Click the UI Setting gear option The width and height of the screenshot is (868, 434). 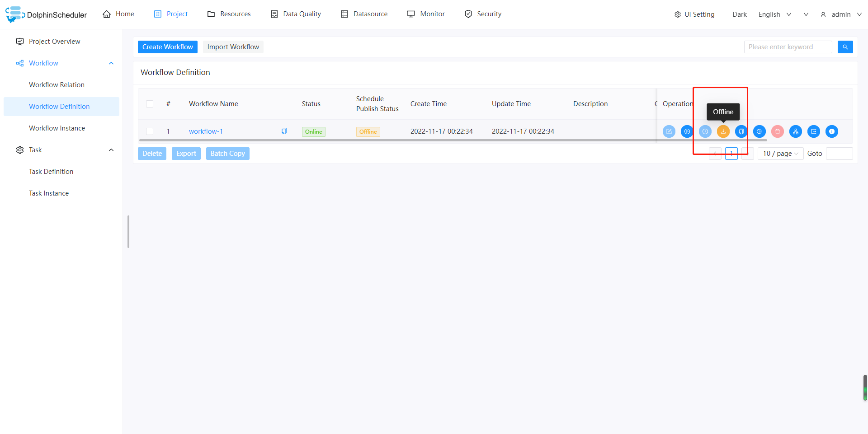694,14
